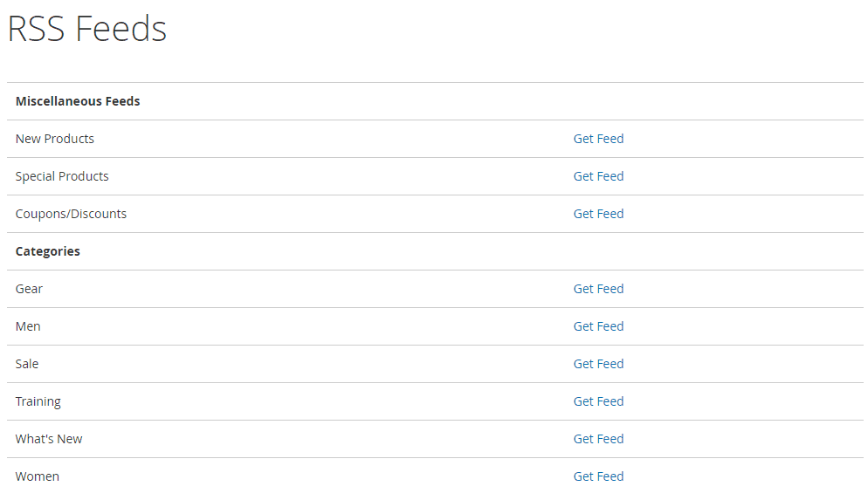
Task: Select the Coupons/Discounts row label
Action: click(x=71, y=214)
